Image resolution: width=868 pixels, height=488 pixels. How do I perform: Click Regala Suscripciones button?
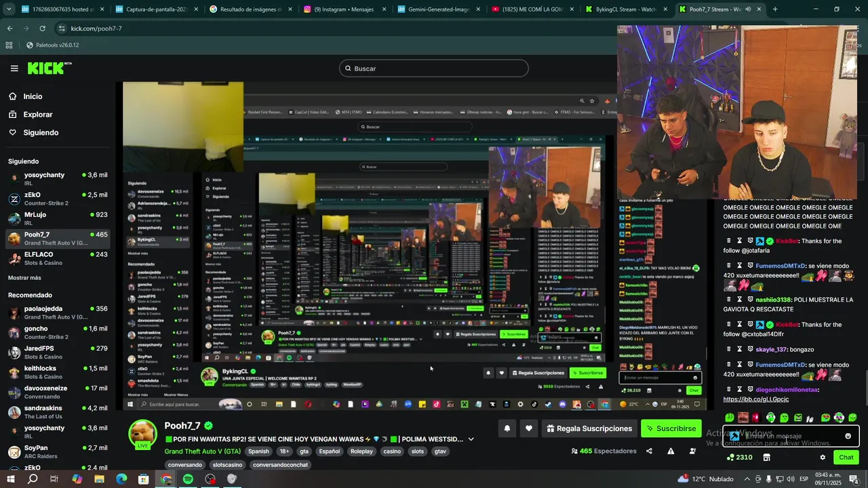(x=589, y=428)
